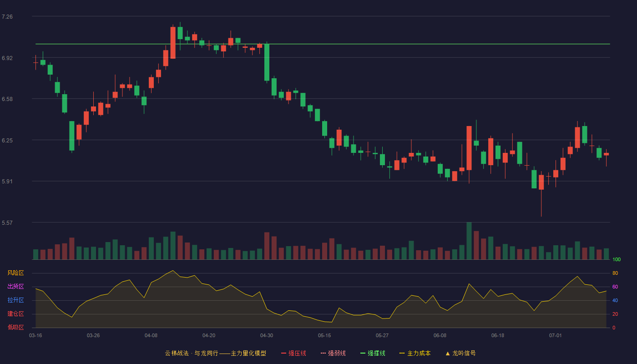
Task: Click the 07-01 date label
Action: pos(556,335)
